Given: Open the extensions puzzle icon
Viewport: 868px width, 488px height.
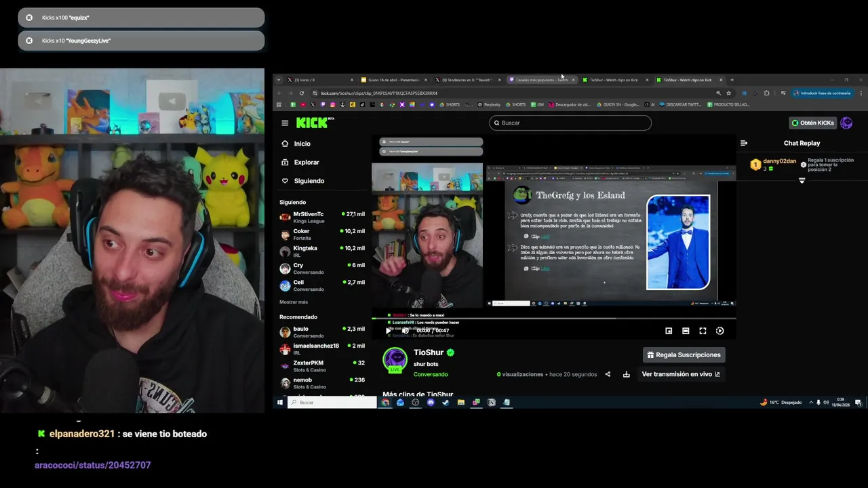Looking at the screenshot, I should click(x=766, y=93).
